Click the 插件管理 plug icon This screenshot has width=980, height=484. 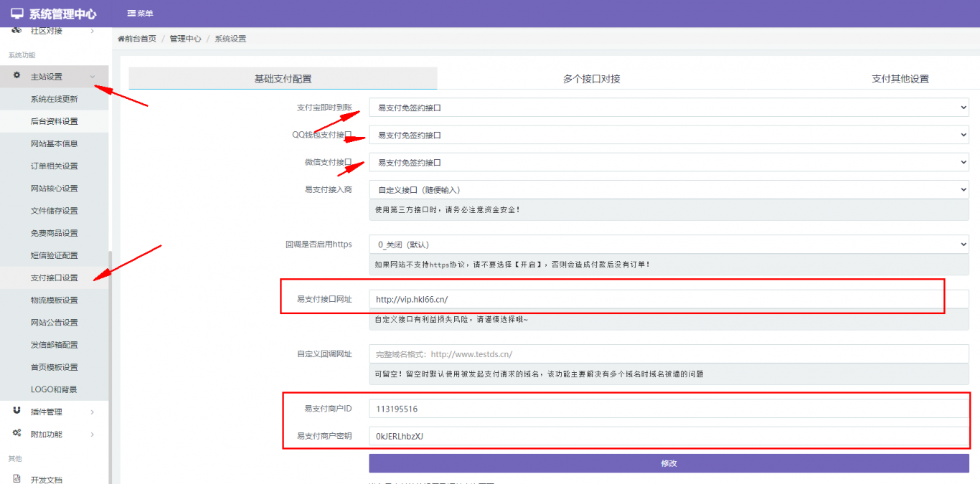17,411
